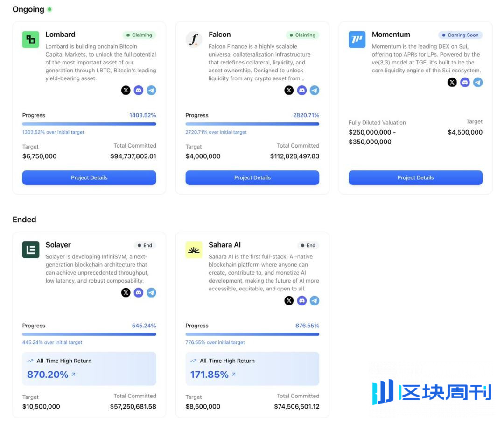Open Solayer's Telegram icon
504x425 pixels.
click(151, 293)
